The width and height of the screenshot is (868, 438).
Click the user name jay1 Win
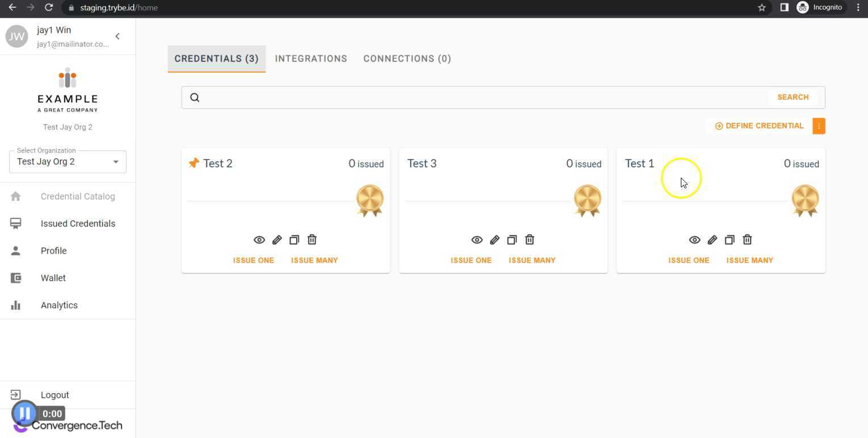[54, 30]
